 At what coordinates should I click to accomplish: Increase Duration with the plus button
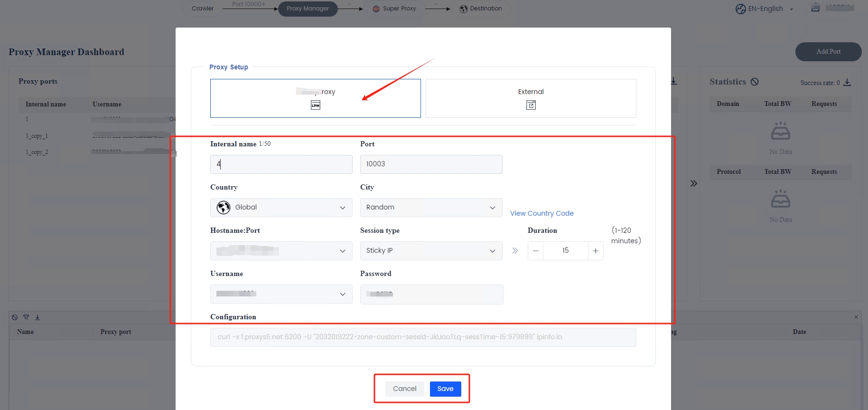coord(595,251)
